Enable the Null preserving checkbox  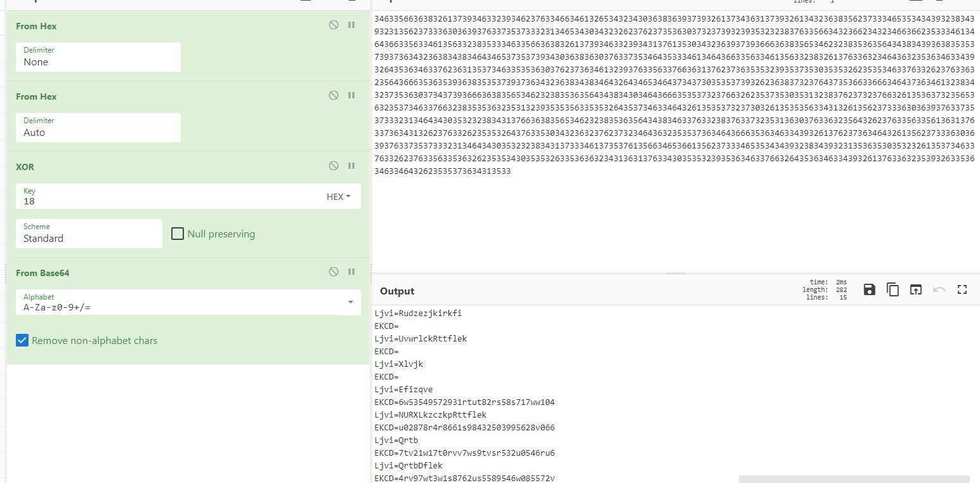point(178,234)
